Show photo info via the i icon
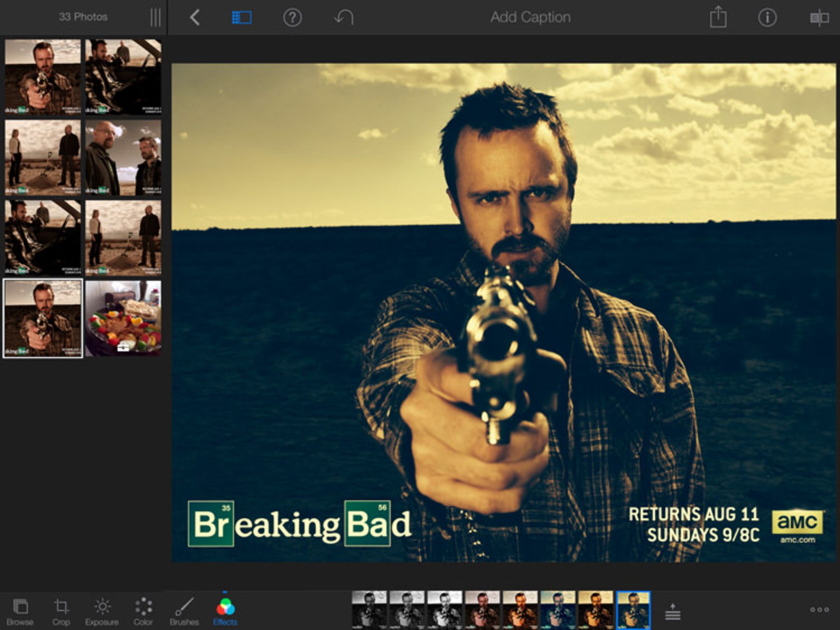This screenshot has height=630, width=840. [x=767, y=18]
